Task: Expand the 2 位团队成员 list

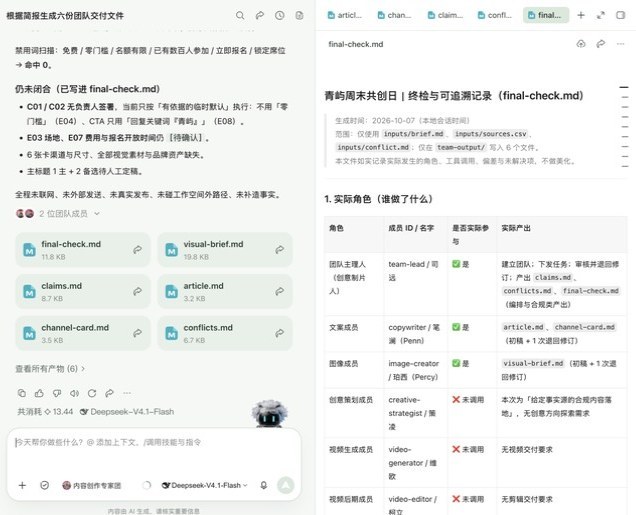Action: (58, 214)
